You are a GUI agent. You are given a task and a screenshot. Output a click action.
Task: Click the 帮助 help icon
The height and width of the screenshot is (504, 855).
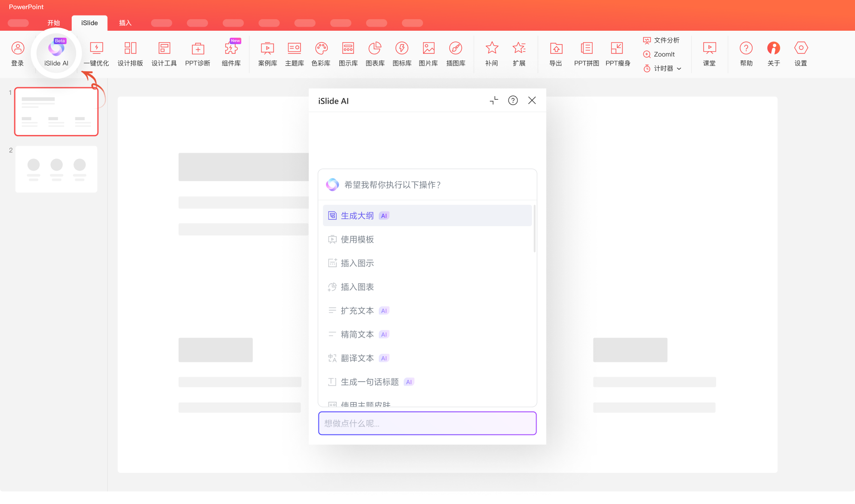746,53
